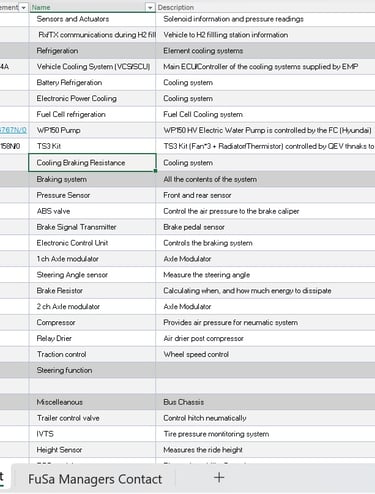Select the Description column header

(265, 7)
